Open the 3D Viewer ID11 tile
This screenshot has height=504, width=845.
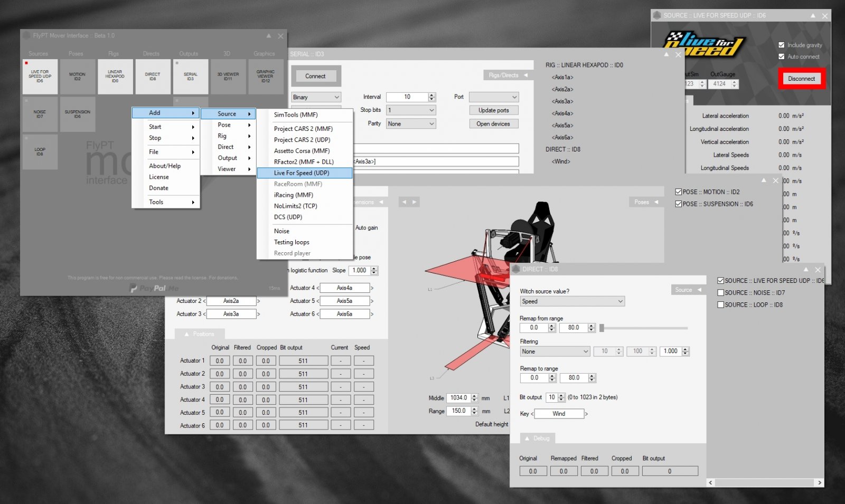coord(228,77)
